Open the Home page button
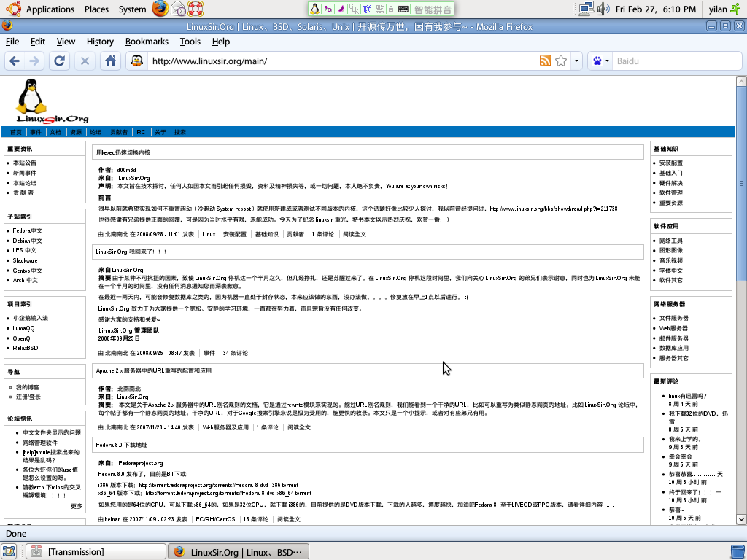 pyautogui.click(x=111, y=61)
